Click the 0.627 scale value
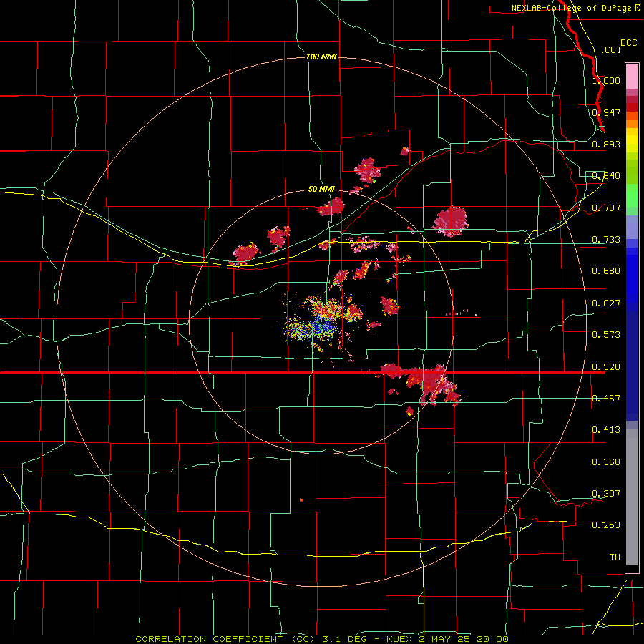Image resolution: width=644 pixels, height=644 pixels. point(606,303)
